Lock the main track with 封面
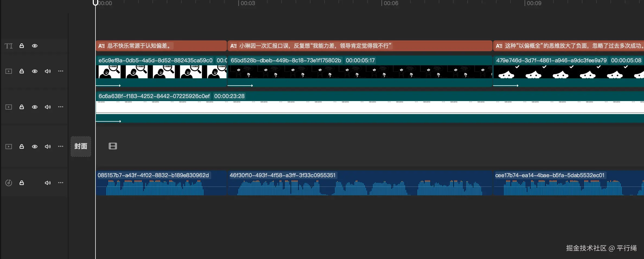The width and height of the screenshot is (644, 259). coord(22,147)
